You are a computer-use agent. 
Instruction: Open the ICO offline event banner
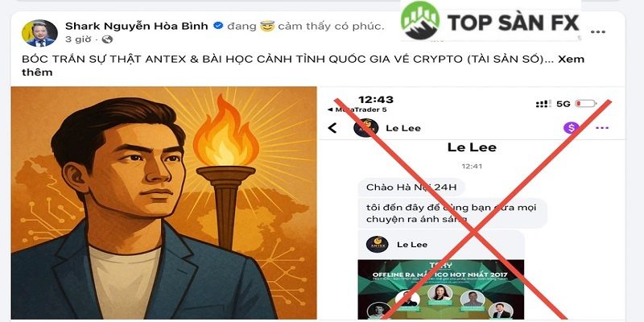440,289
